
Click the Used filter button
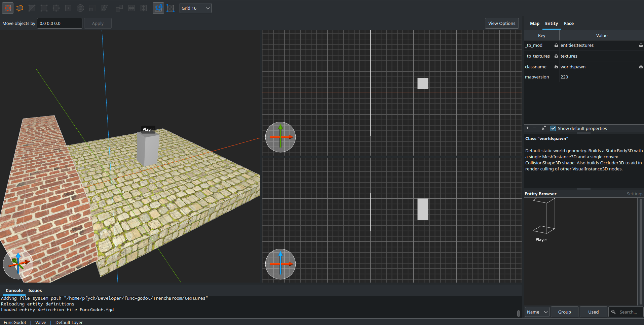click(593, 312)
